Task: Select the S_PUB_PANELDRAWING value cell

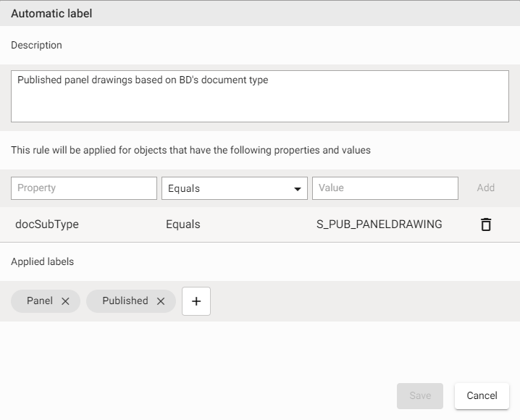Action: 379,224
